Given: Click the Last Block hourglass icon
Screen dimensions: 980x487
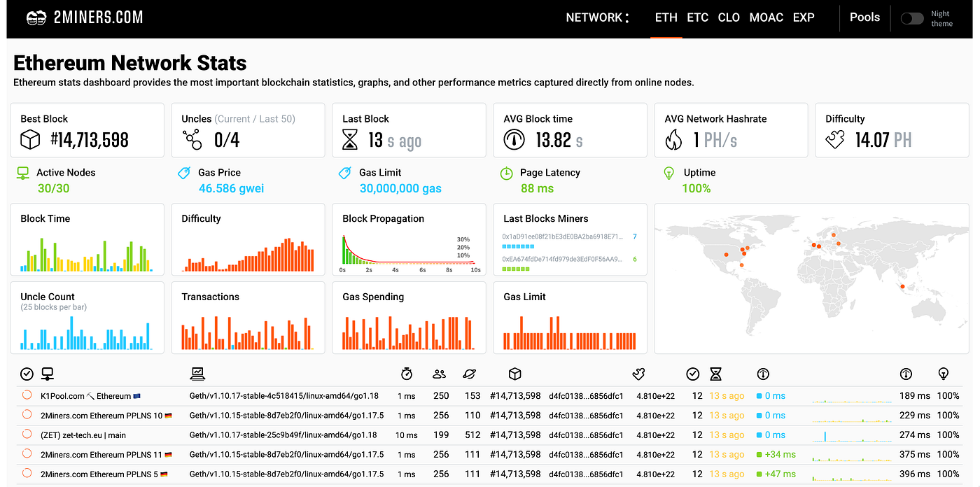Looking at the screenshot, I should 350,140.
